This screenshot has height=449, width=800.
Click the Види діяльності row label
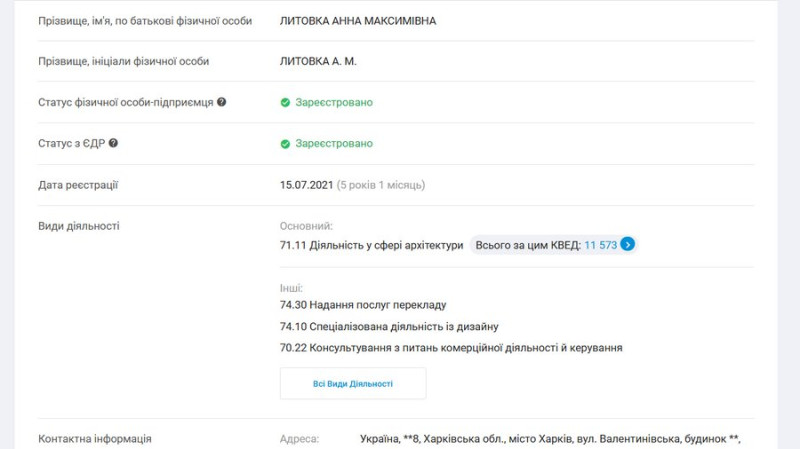pos(79,226)
